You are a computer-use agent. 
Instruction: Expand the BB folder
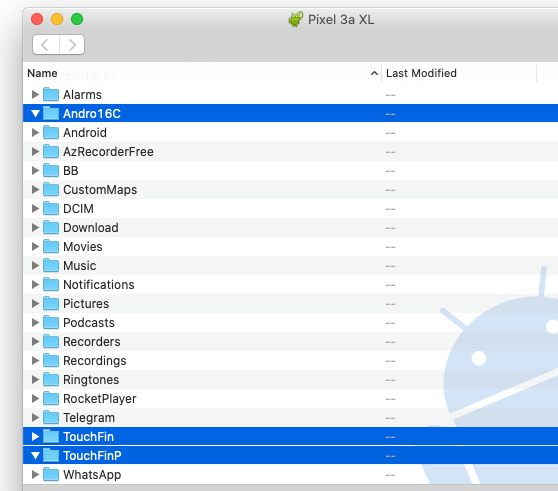pyautogui.click(x=35, y=170)
